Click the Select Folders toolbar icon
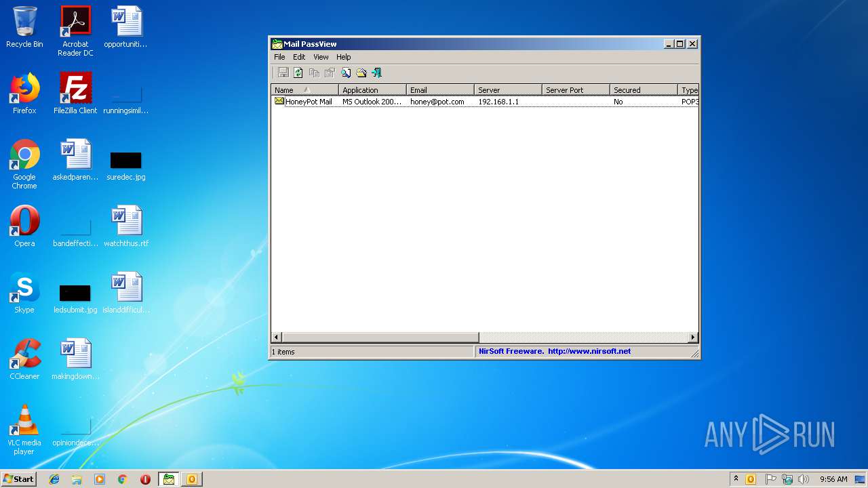The image size is (868, 488). click(x=361, y=73)
